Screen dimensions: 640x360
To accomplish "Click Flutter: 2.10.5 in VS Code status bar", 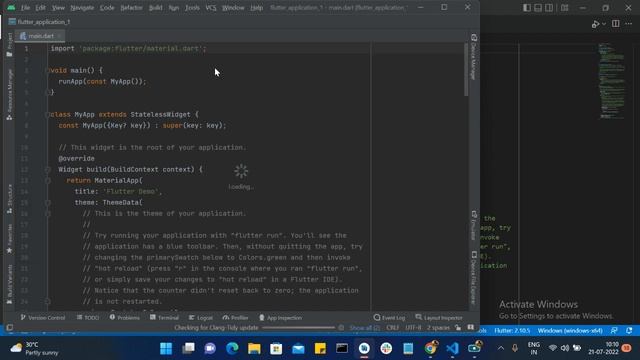I will point(512,331).
